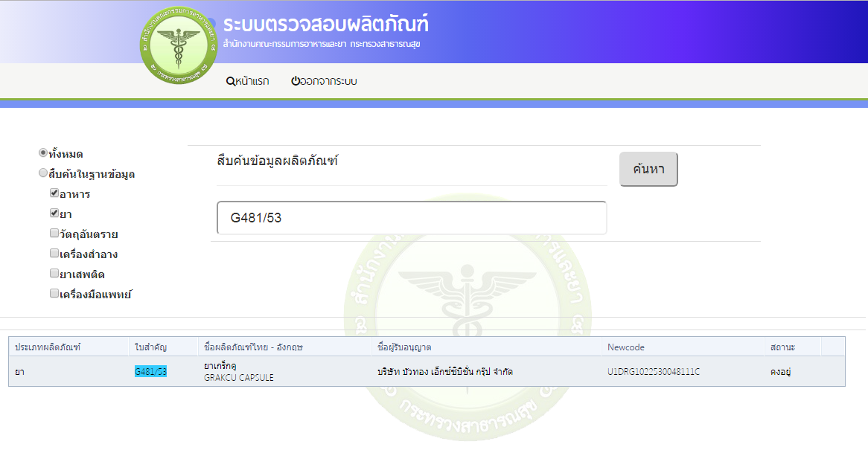868x450 pixels.
Task: Click the search field containing G481/53
Action: [x=412, y=218]
